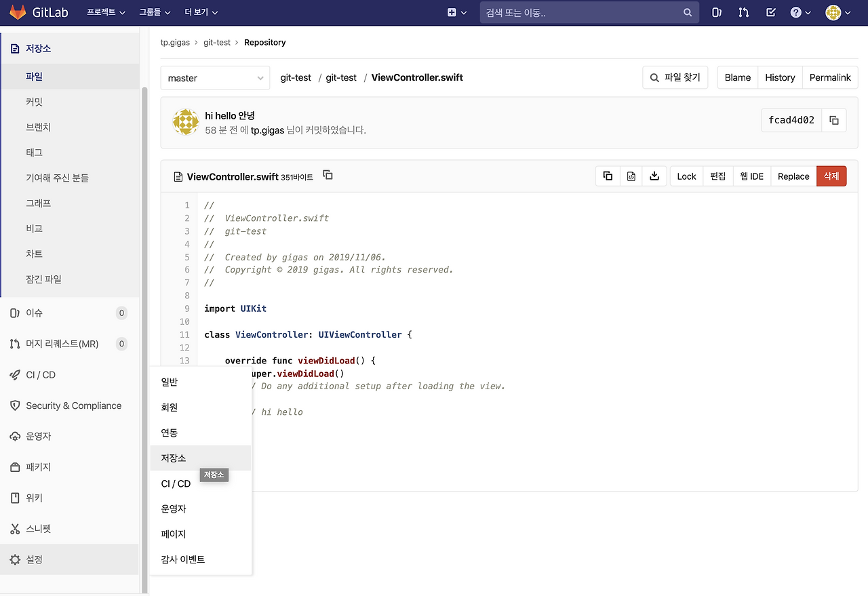Copy file path icon next to ViewController.swift
This screenshot has width=868, height=596.
[328, 175]
